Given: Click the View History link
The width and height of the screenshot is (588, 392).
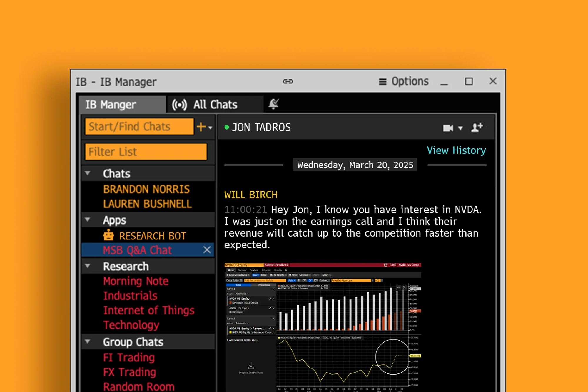Looking at the screenshot, I should coord(456,150).
